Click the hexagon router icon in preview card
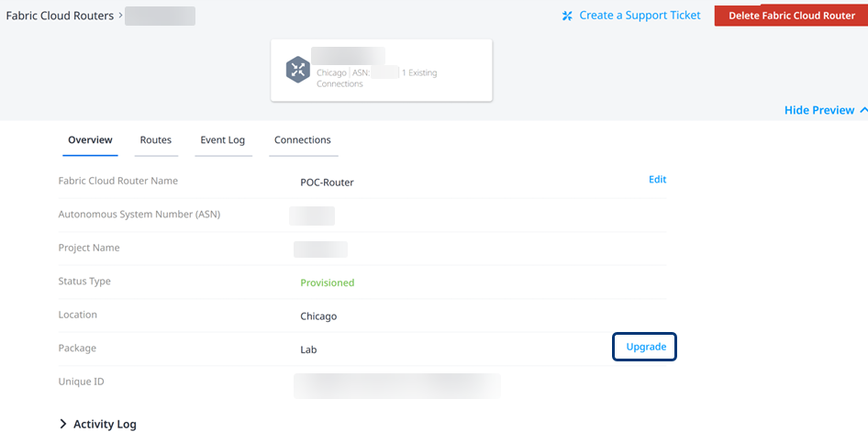868x443 pixels. click(x=298, y=70)
